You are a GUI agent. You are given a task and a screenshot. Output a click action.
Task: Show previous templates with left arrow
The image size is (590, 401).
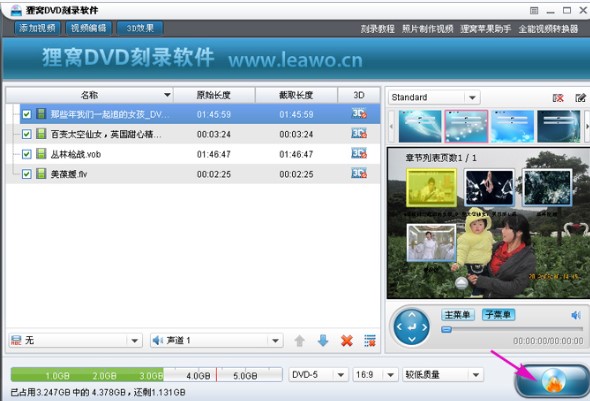click(x=391, y=126)
